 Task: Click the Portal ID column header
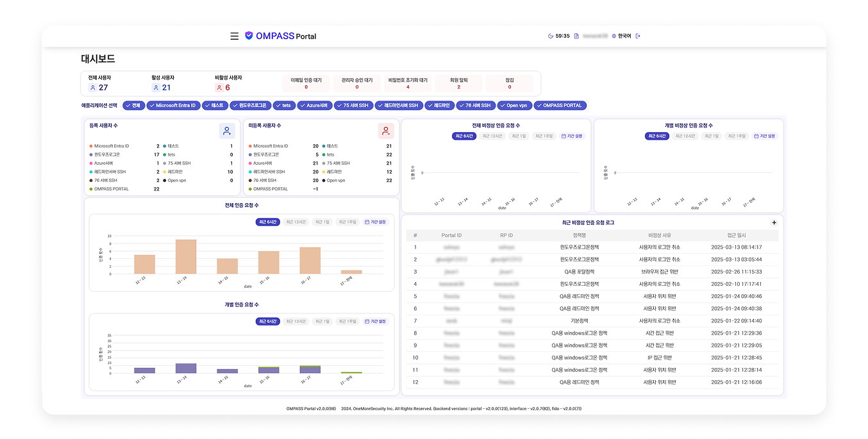tap(451, 235)
